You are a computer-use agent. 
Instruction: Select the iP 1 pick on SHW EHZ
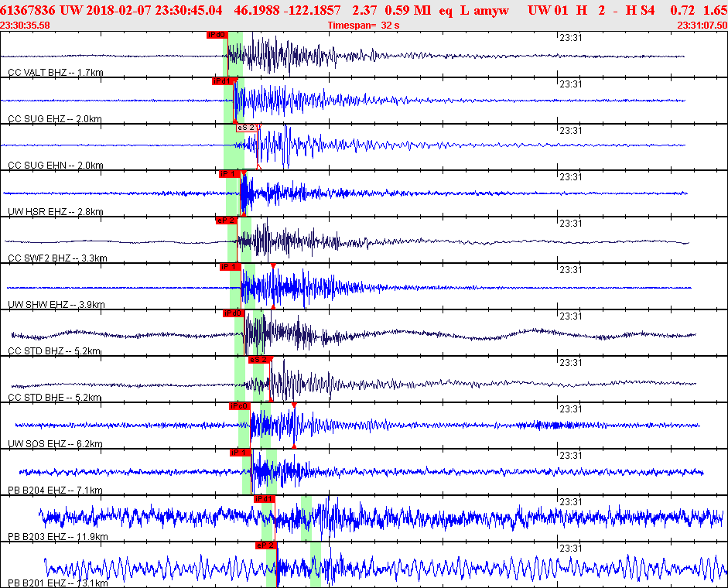pos(231,267)
